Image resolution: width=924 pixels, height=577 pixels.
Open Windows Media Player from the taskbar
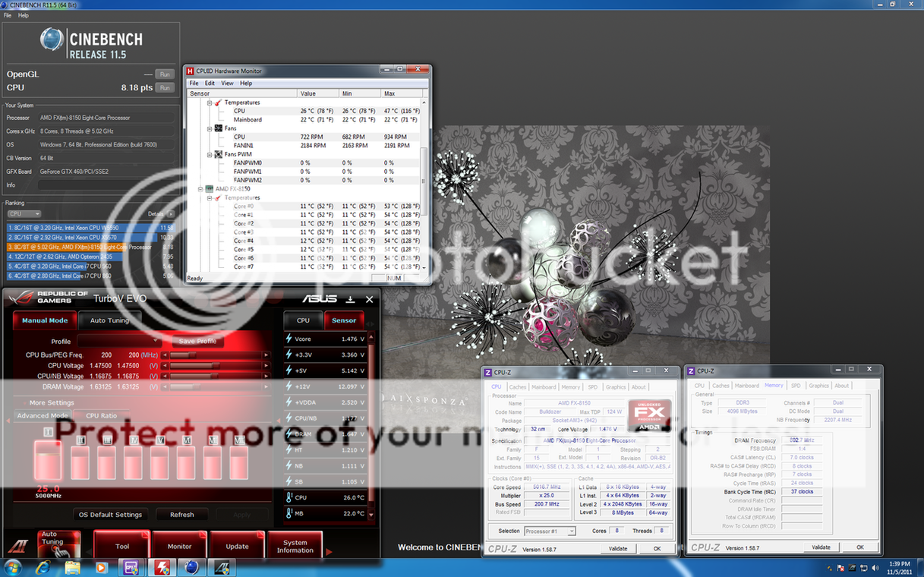point(101,567)
